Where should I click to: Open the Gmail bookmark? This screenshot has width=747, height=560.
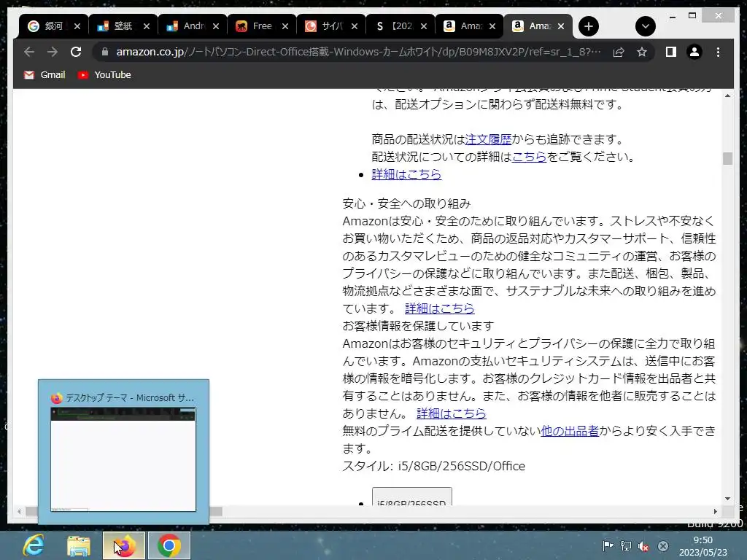pos(44,75)
